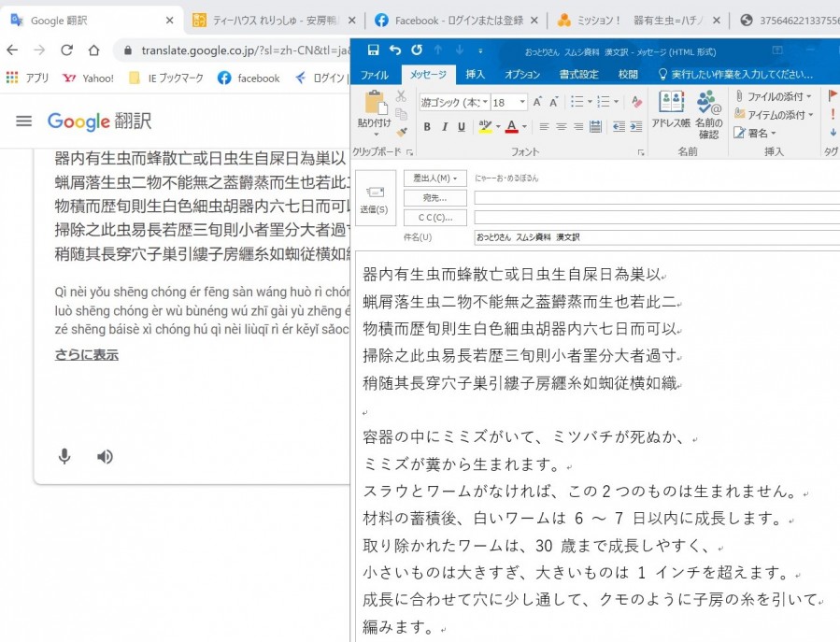The width and height of the screenshot is (840, 642).
Task: Click the red font color swatch button
Action: pyautogui.click(x=510, y=127)
